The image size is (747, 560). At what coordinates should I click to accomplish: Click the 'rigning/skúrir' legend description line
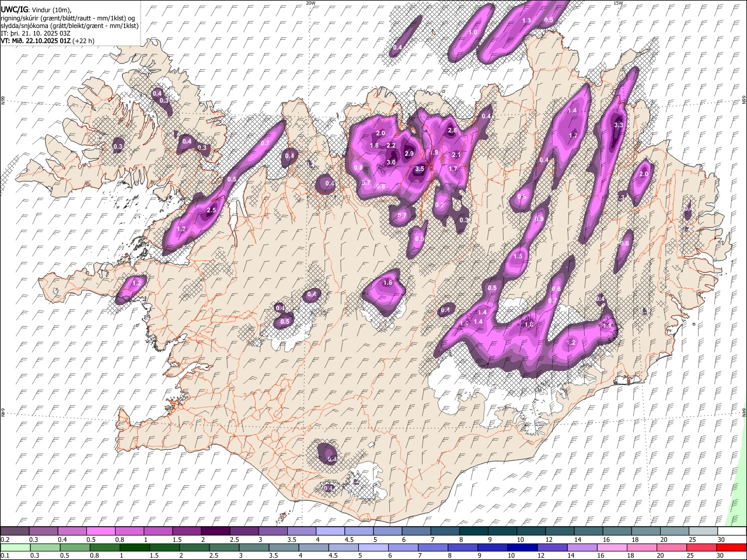(x=68, y=18)
